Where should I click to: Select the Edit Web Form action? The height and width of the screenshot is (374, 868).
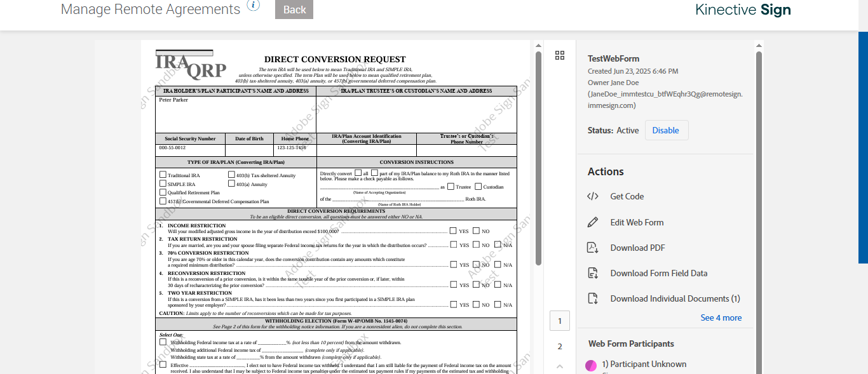[637, 222]
